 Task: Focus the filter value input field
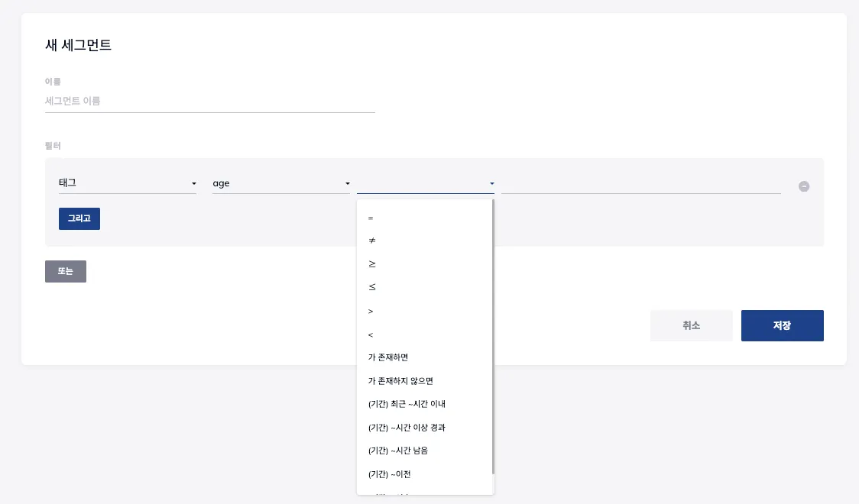coord(641,184)
